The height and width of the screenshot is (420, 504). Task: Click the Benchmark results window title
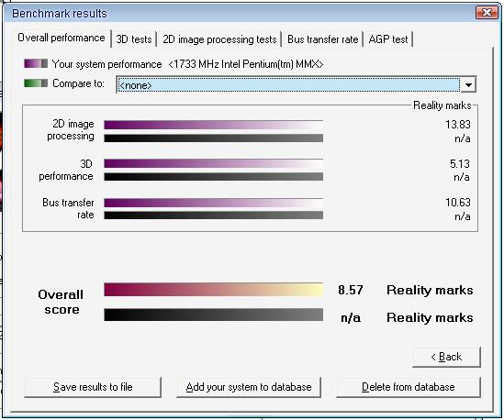tap(60, 14)
